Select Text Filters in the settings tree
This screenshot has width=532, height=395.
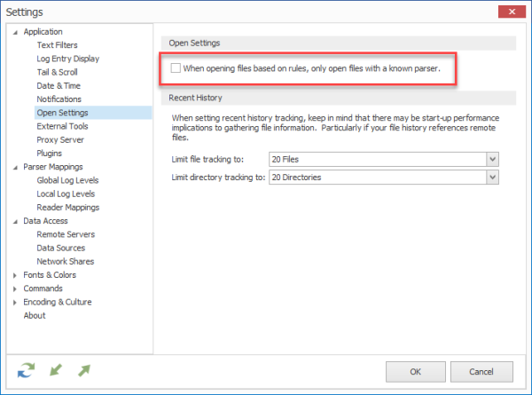57,45
